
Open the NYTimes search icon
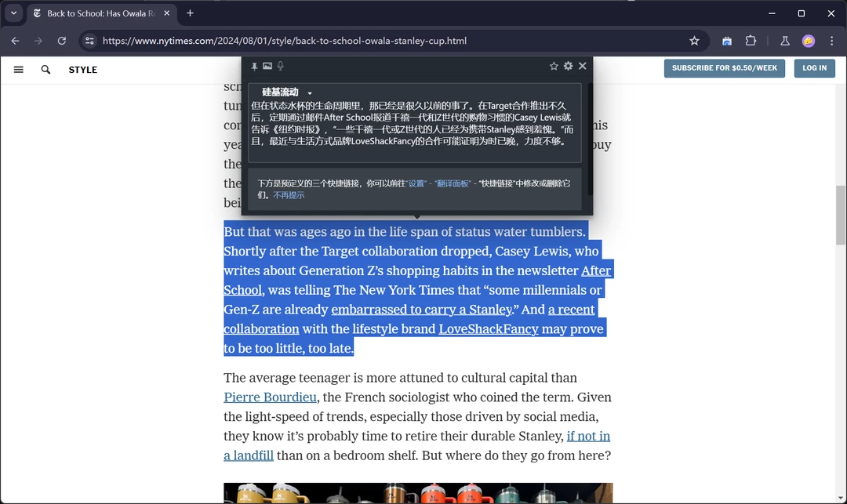tap(46, 70)
